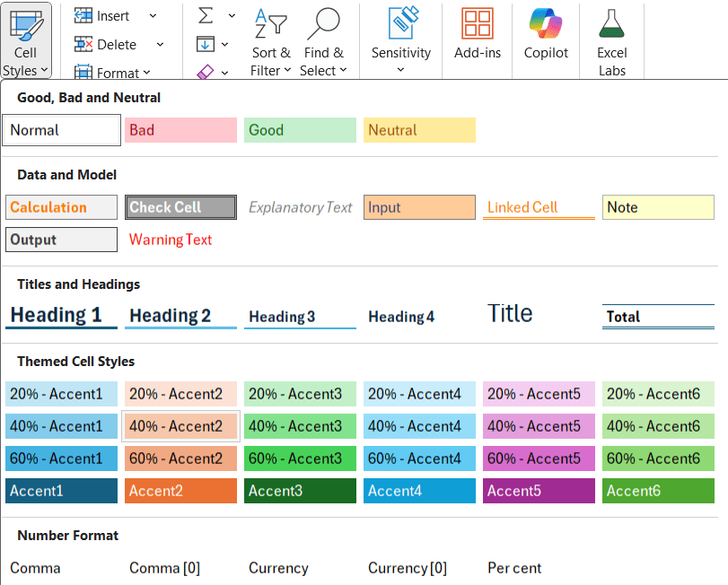Apply the Bad cell style
Image resolution: width=728 pixels, height=585 pixels.
coord(180,130)
